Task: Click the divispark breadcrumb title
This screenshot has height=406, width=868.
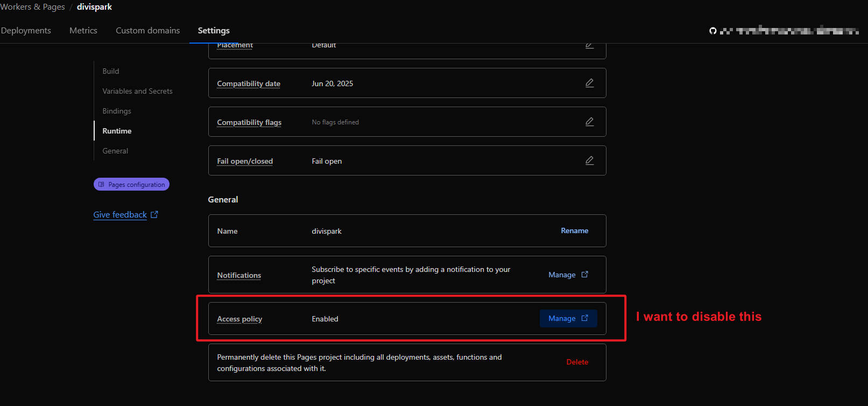Action: click(94, 7)
